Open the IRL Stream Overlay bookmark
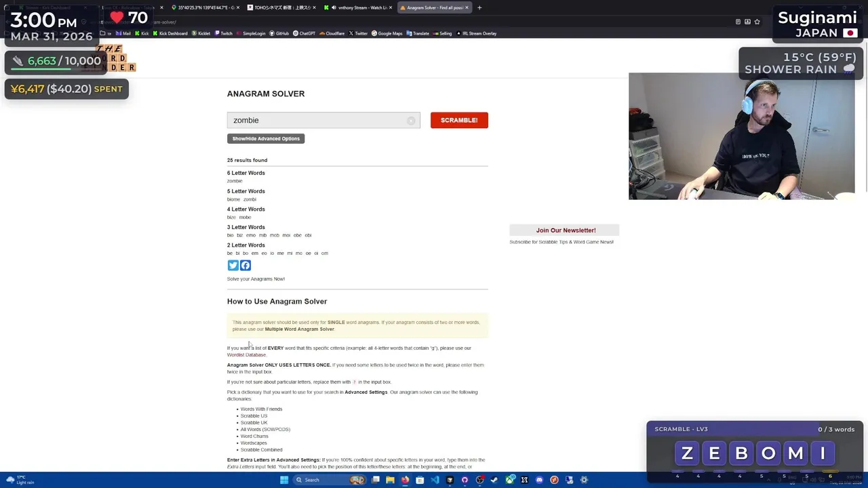The height and width of the screenshot is (488, 868). (x=476, y=33)
